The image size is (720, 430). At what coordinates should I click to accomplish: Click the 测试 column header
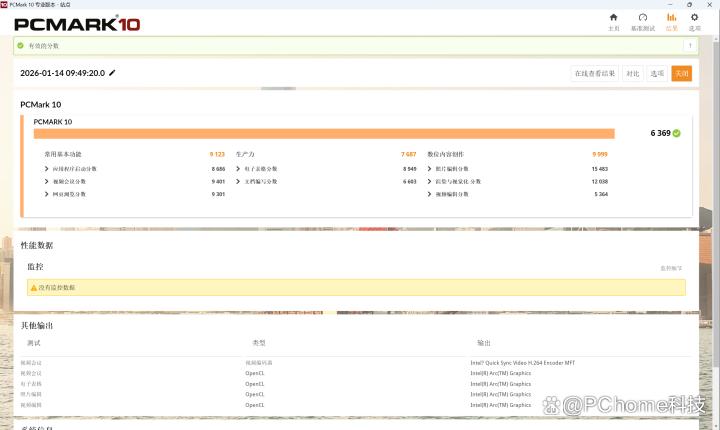34,343
